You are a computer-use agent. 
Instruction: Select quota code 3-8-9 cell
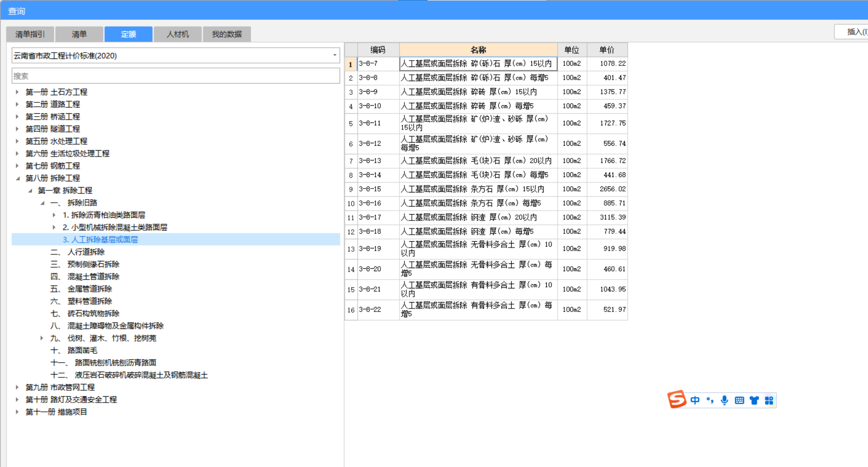pos(378,92)
